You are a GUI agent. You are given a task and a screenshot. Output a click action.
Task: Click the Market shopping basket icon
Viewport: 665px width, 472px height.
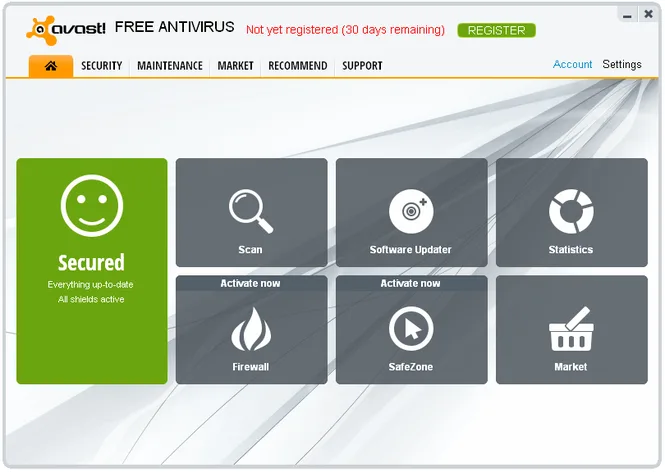tap(571, 329)
